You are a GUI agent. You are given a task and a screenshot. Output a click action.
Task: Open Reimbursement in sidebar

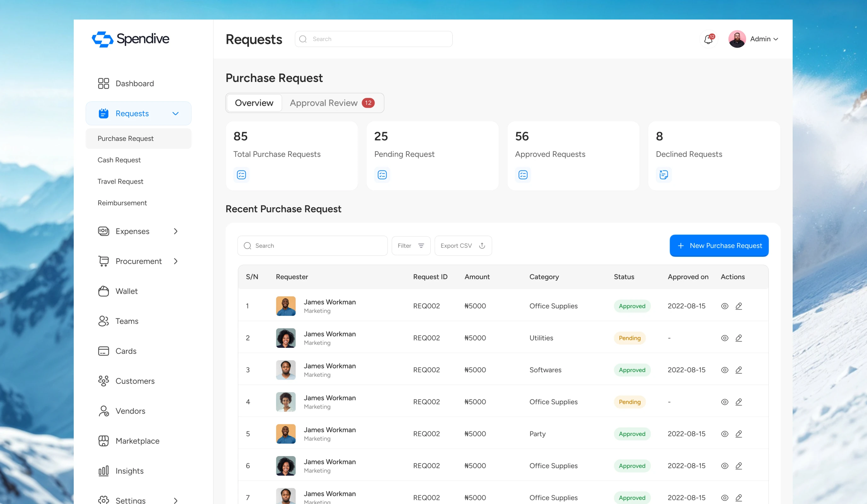point(122,203)
